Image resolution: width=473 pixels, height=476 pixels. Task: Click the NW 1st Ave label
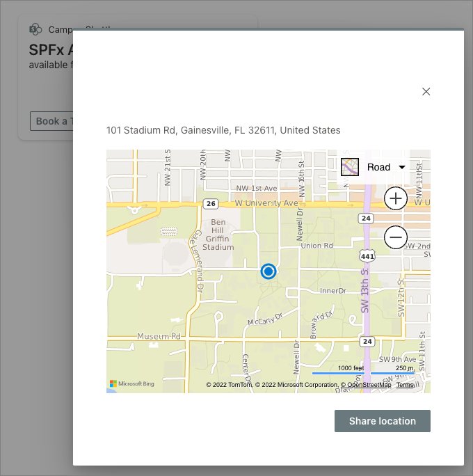click(x=257, y=188)
